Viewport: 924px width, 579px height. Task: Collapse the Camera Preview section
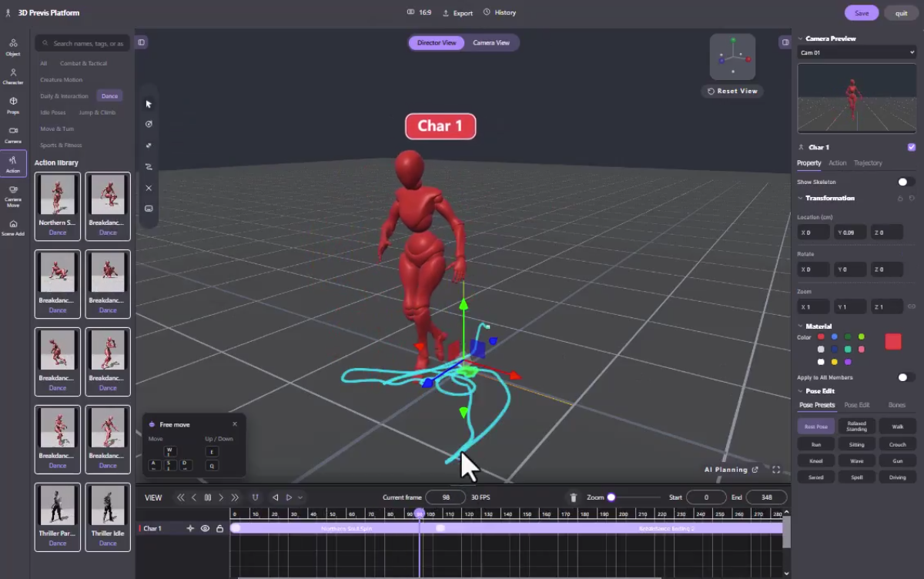[x=801, y=38]
